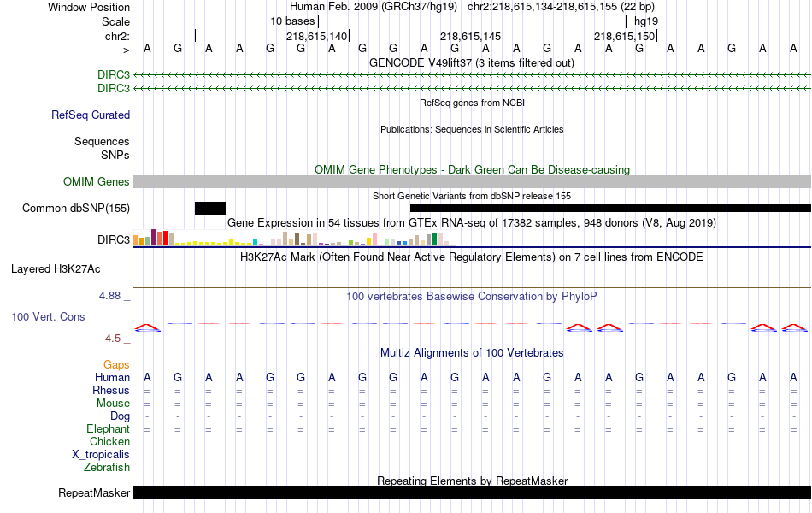Click the Human alignment row label
812x513 pixels.
pos(112,378)
